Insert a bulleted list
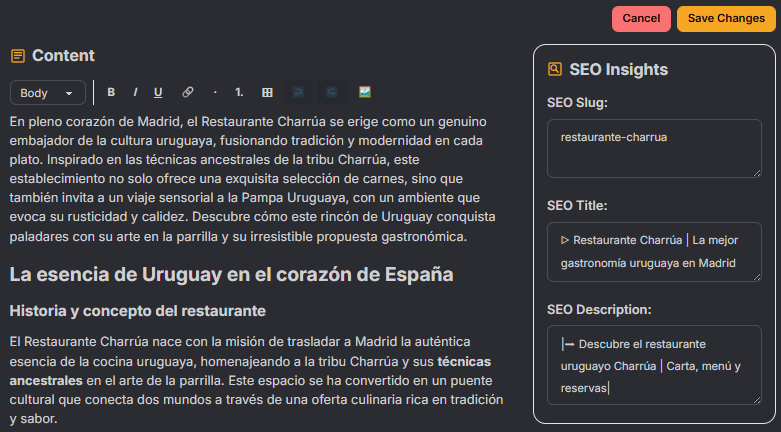The width and height of the screenshot is (781, 432). 215,92
